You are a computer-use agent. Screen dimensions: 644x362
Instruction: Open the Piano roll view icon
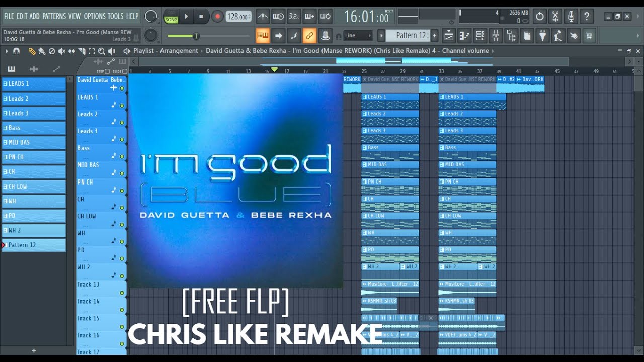(x=464, y=35)
